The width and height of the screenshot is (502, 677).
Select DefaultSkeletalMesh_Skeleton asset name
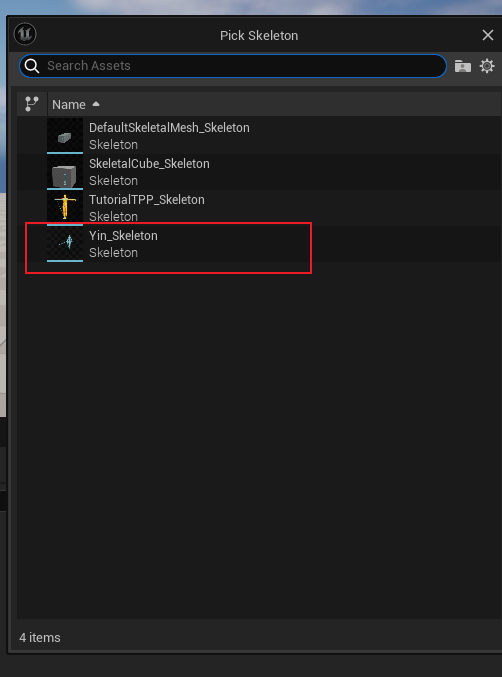169,128
